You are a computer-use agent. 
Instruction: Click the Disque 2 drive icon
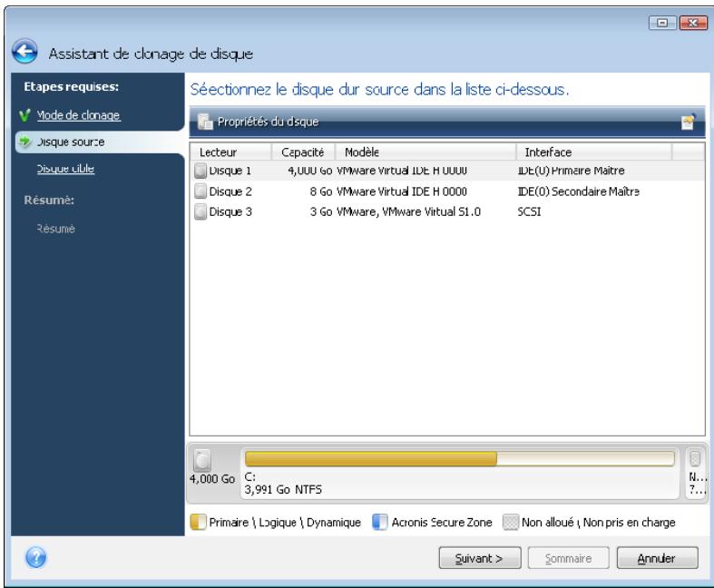[x=201, y=191]
